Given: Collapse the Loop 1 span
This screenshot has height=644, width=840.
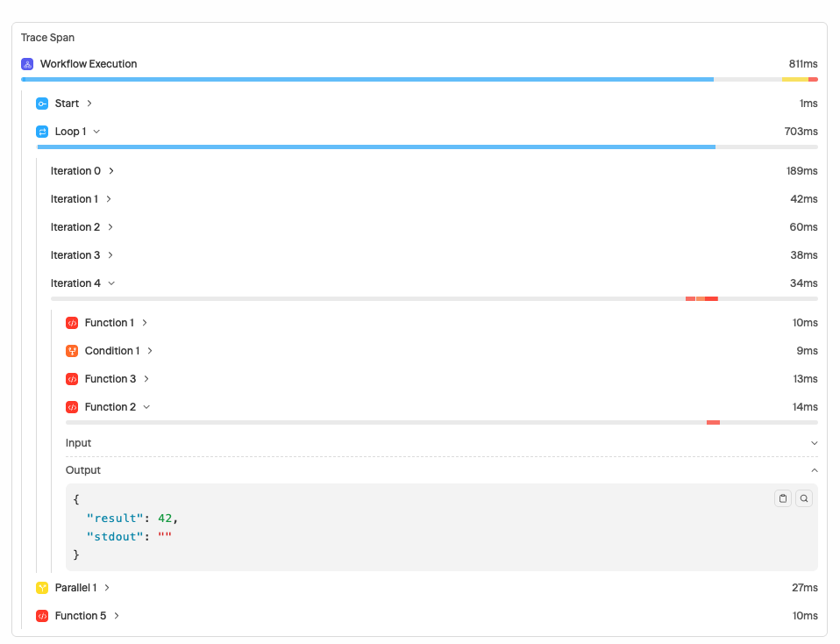Looking at the screenshot, I should (x=96, y=132).
